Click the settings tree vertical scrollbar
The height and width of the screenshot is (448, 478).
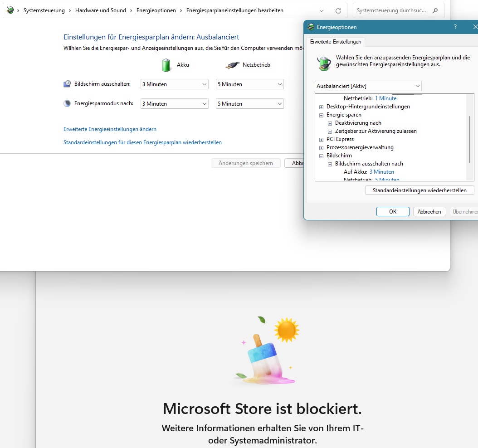tap(470, 139)
